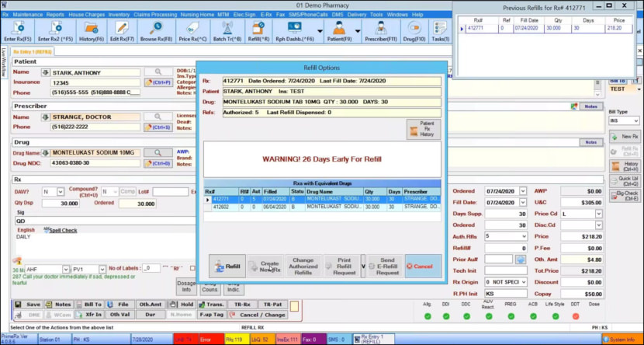Screen dimensions: 644x345
Task: Open Auth.Rfls dropdown showing 5
Action: [524, 236]
